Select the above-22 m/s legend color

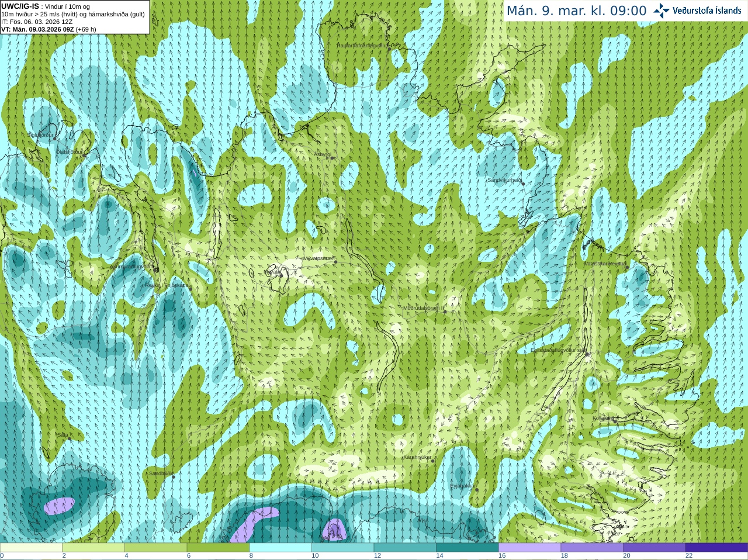(x=716, y=548)
